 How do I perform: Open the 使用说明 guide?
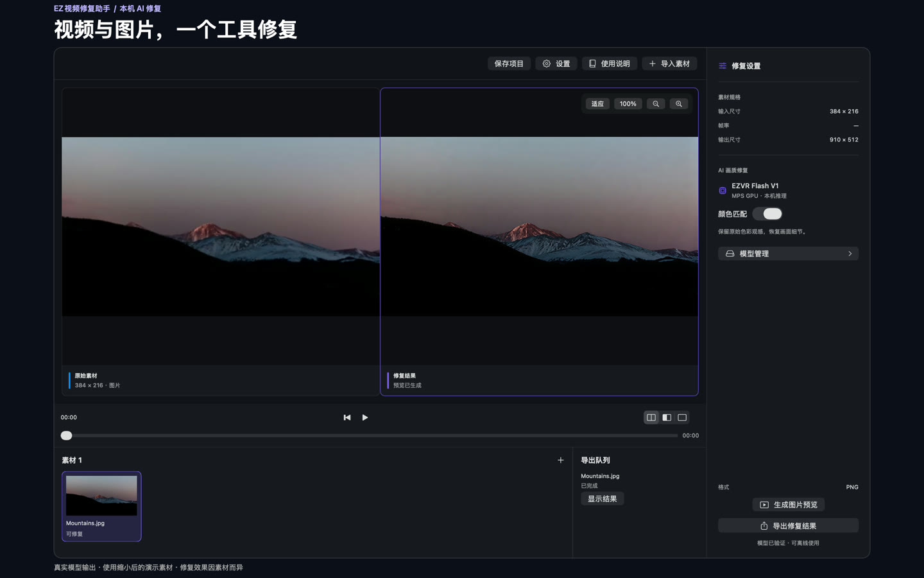610,64
